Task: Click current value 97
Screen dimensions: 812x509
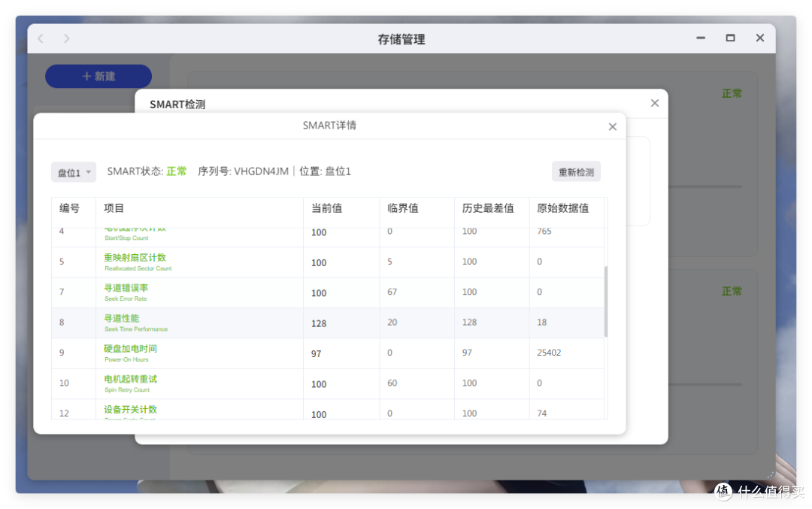Action: click(x=316, y=353)
